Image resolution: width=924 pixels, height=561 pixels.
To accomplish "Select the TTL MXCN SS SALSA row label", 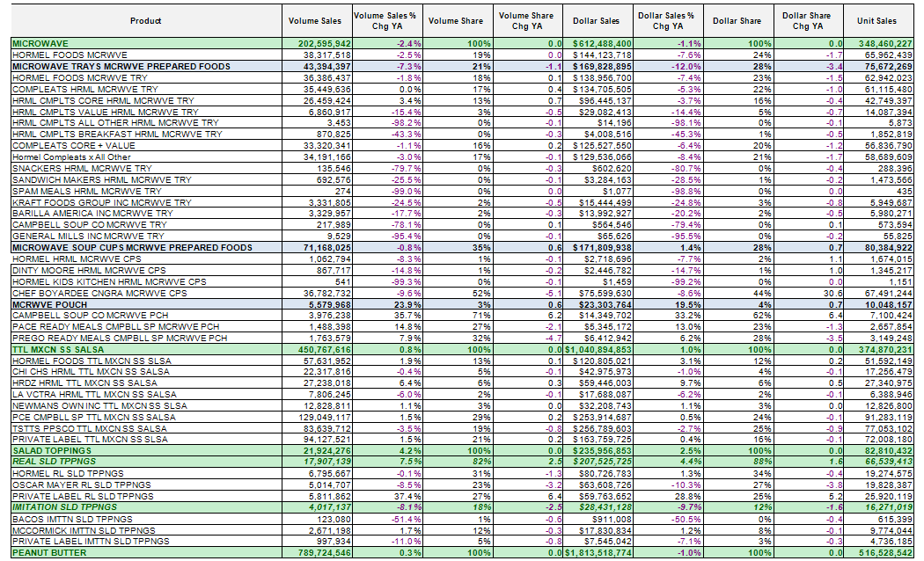I will 61,349.
